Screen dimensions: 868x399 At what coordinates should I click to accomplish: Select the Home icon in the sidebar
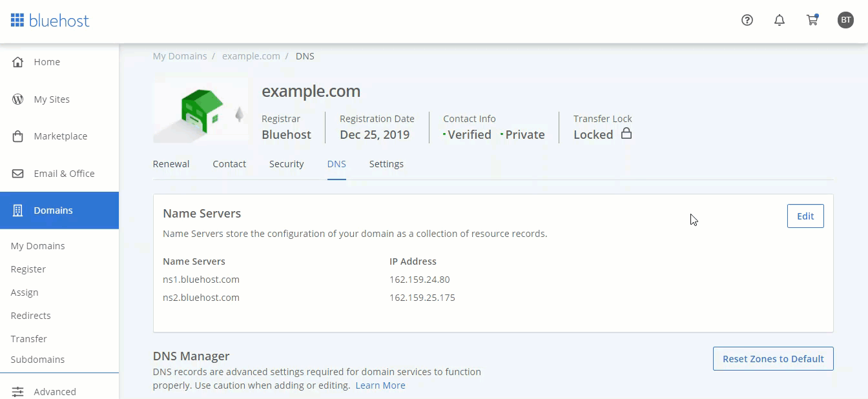(18, 61)
